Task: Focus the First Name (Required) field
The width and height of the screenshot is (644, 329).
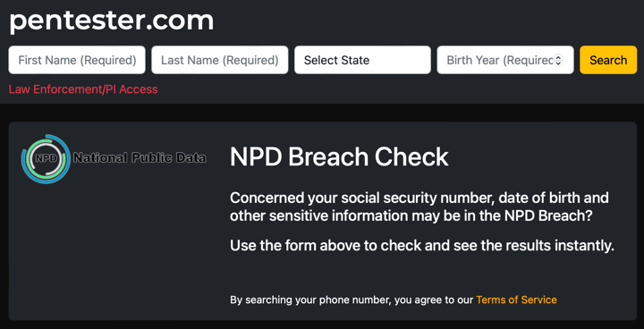Action: (x=77, y=60)
